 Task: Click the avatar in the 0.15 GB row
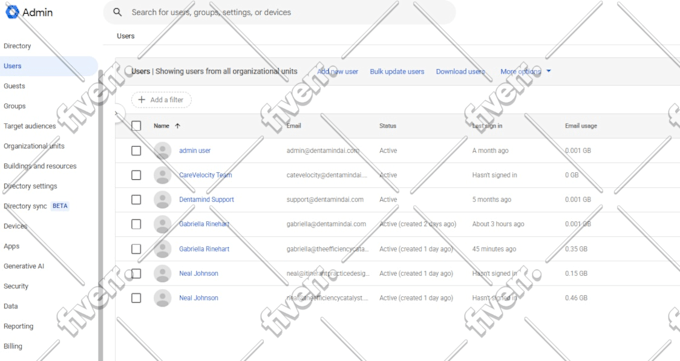coord(162,273)
